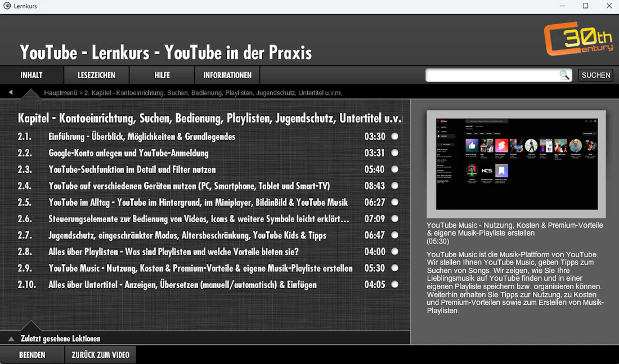Switch to the INHALT tab
The height and width of the screenshot is (364, 619).
coord(32,74)
